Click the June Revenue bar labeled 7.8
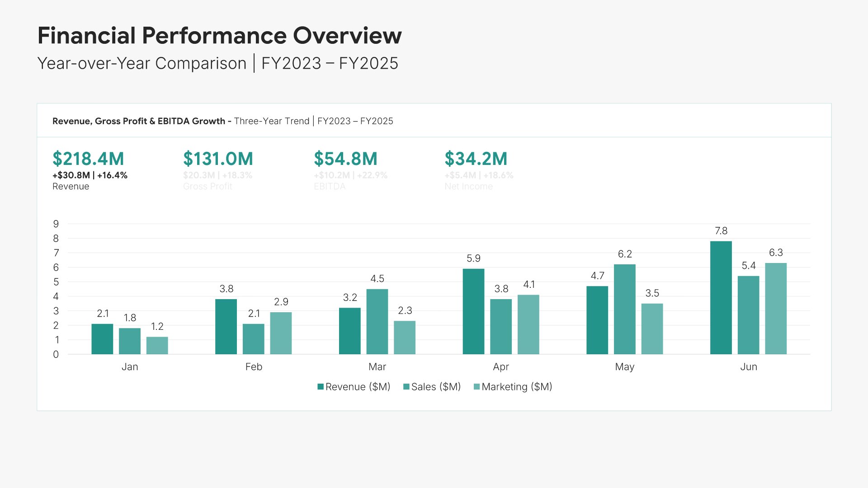Viewport: 868px width, 488px height. (x=721, y=298)
